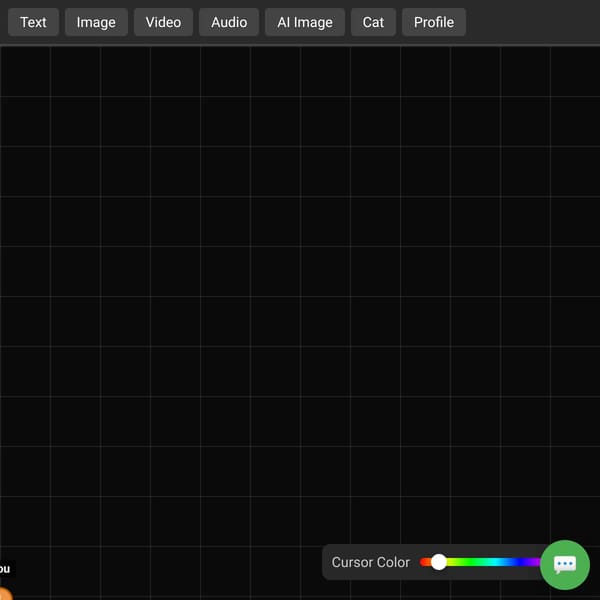Image resolution: width=600 pixels, height=600 pixels.
Task: Choose the Audio button
Action: click(x=229, y=22)
